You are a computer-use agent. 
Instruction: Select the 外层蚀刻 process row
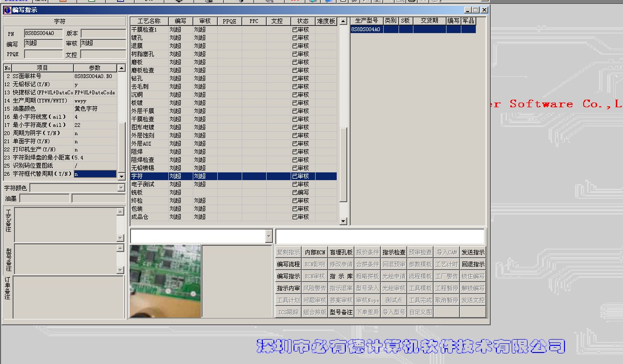234,136
